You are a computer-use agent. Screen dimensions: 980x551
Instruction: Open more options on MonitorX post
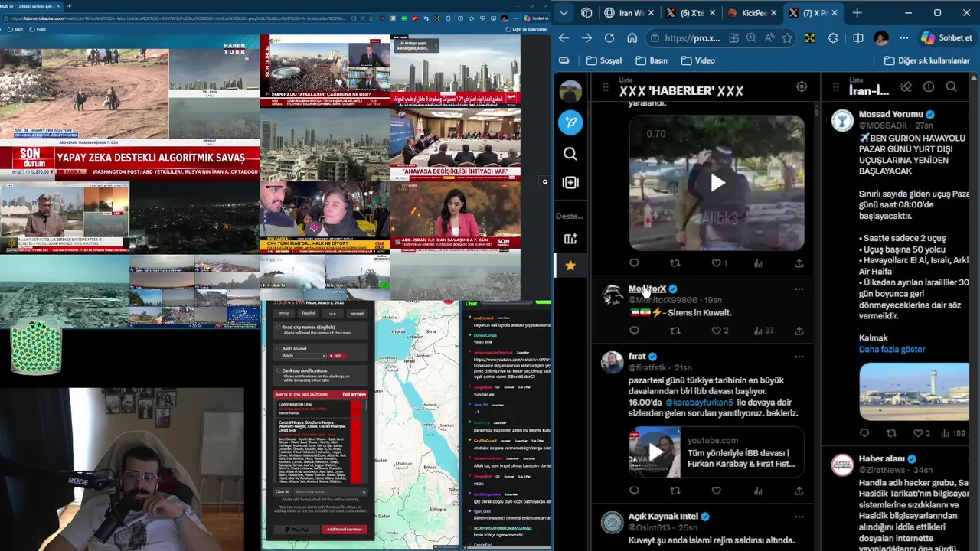pos(799,289)
